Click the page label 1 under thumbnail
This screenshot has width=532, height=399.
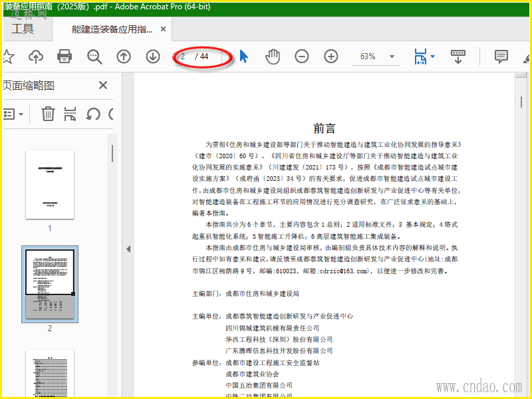pos(50,228)
